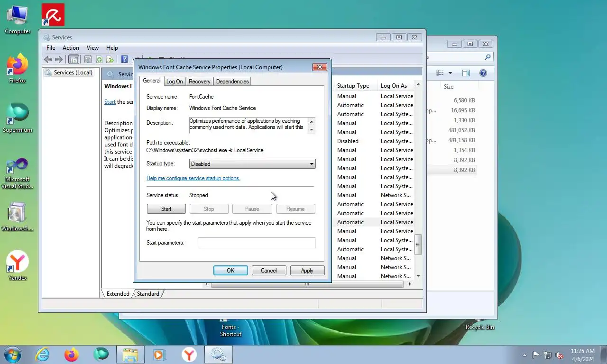The height and width of the screenshot is (364, 607).
Task: Open the Action Center flag tray icon
Action: click(536, 355)
